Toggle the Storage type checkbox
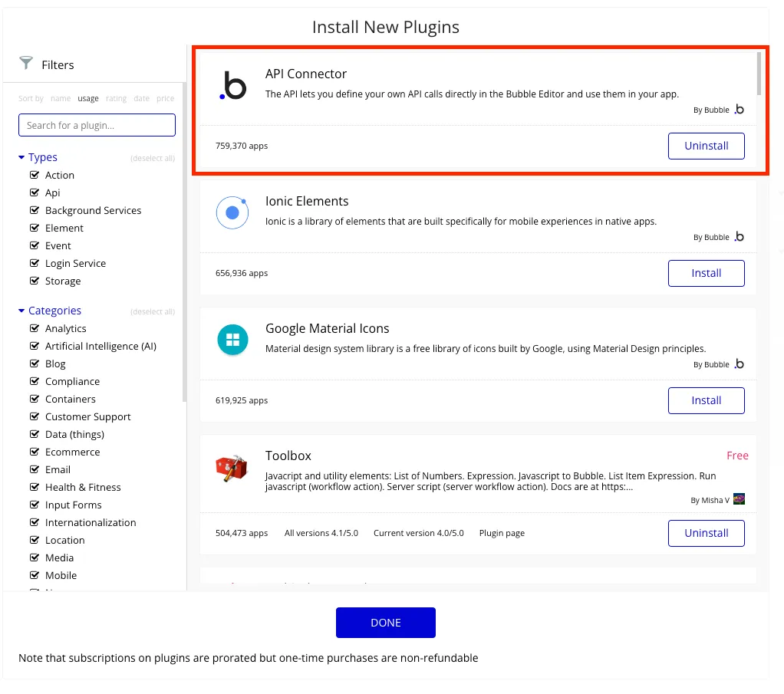 click(35, 281)
